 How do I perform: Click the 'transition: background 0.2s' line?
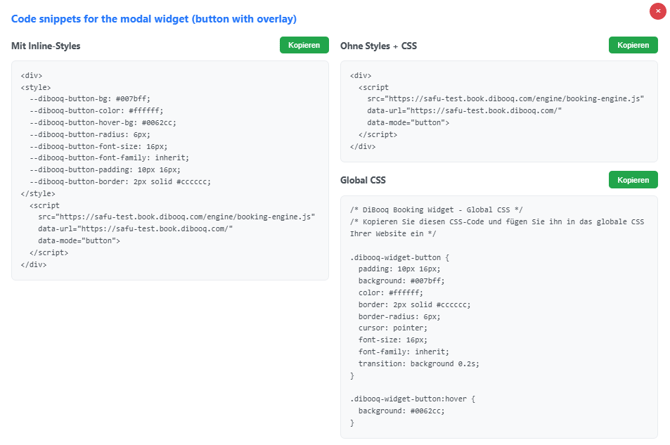[x=419, y=364]
